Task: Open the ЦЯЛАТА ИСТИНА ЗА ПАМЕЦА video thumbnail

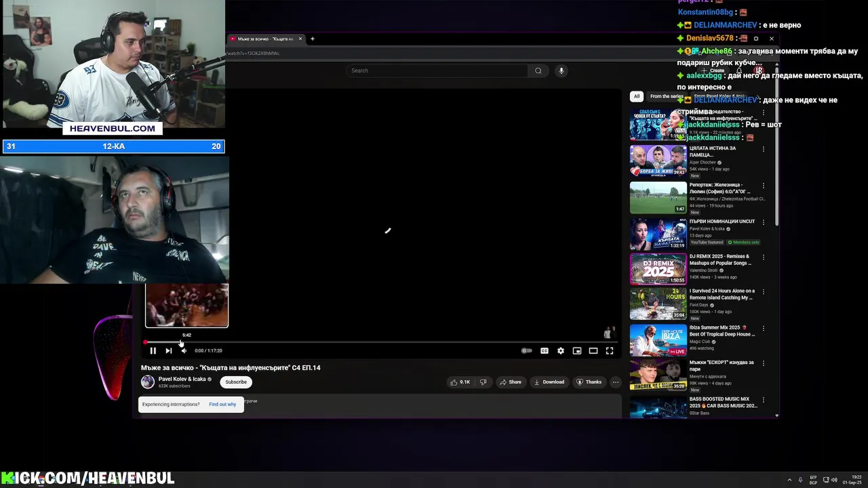Action: click(x=658, y=161)
